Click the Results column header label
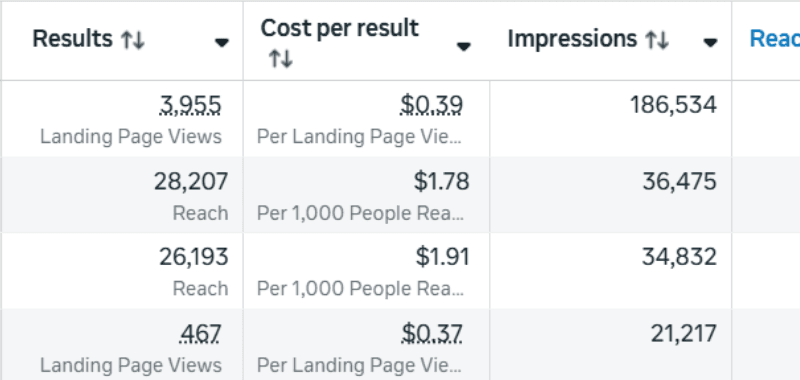The height and width of the screenshot is (380, 800). point(72,39)
